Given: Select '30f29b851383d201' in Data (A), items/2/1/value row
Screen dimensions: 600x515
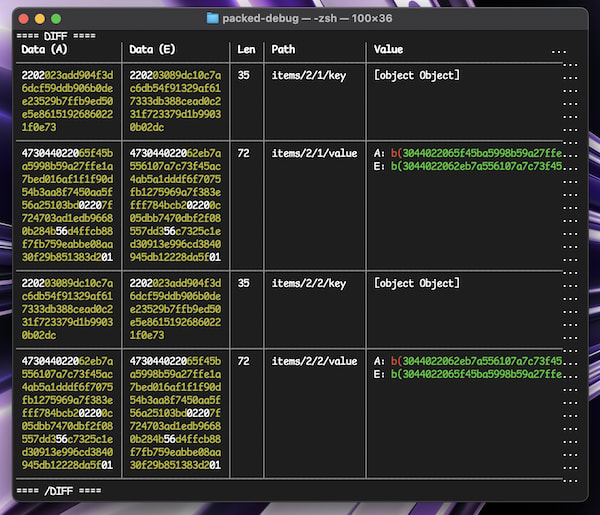Looking at the screenshot, I should pyautogui.click(x=67, y=257).
